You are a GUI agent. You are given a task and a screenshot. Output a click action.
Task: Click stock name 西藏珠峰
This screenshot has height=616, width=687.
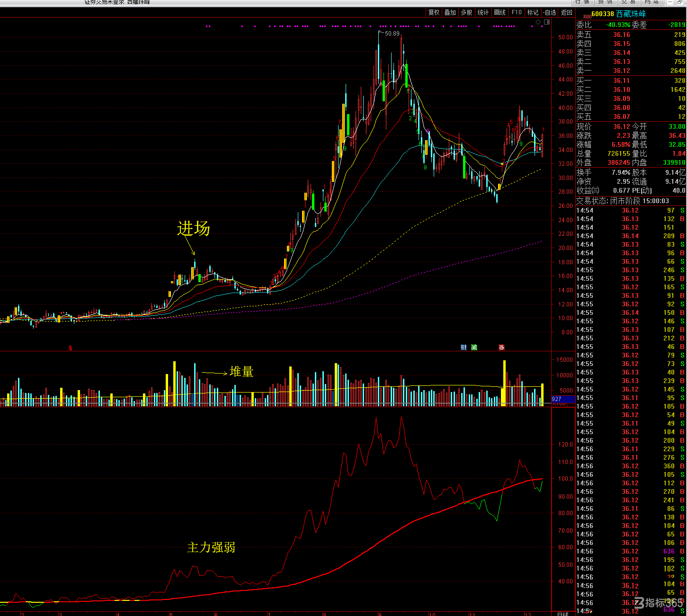click(631, 14)
